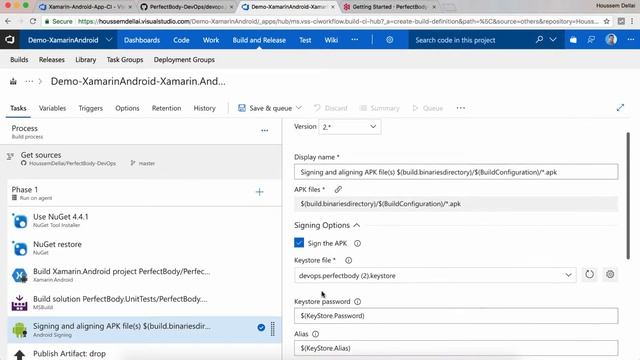The width and height of the screenshot is (640, 360).
Task: Open the far-right ellipsis menu in top bar
Action: [x=631, y=40]
